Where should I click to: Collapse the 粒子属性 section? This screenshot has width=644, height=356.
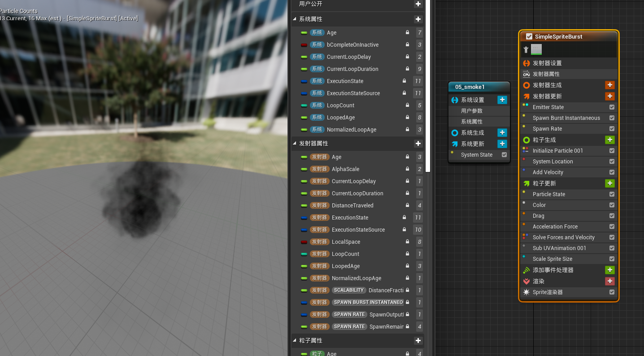pos(295,340)
